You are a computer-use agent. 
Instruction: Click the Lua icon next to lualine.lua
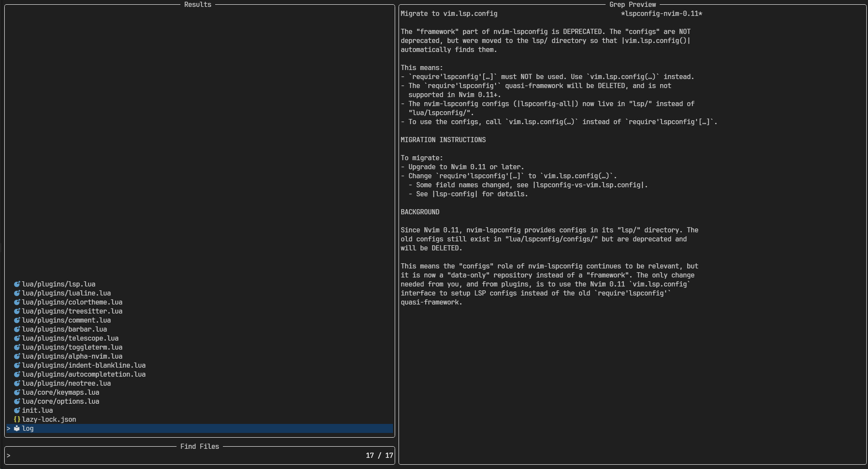point(17,293)
